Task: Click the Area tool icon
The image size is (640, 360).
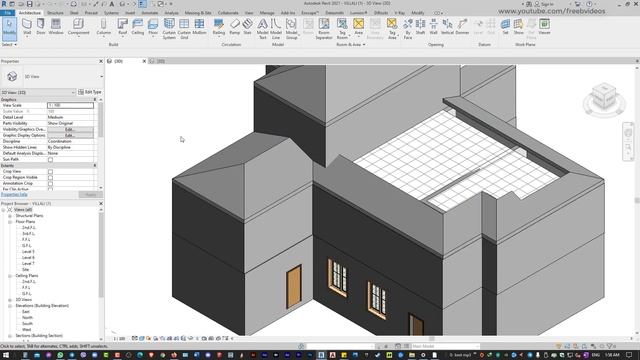Action: (x=358, y=24)
